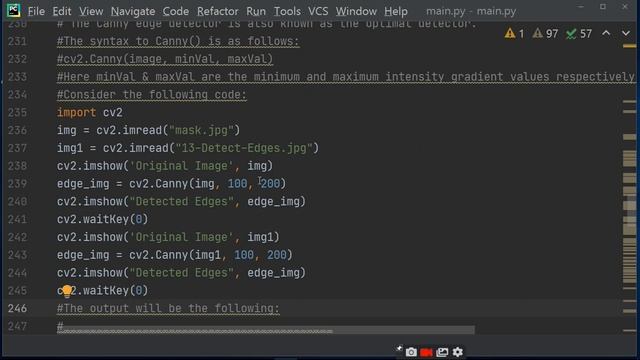640x360 pixels.
Task: Click the comment on line 231 about Canny() syntax
Action: [178, 42]
